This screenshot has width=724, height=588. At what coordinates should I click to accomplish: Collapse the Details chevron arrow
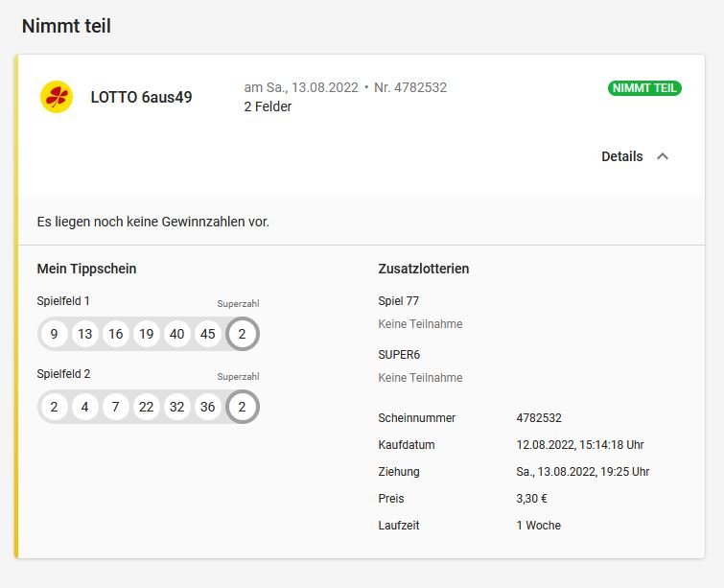[663, 156]
